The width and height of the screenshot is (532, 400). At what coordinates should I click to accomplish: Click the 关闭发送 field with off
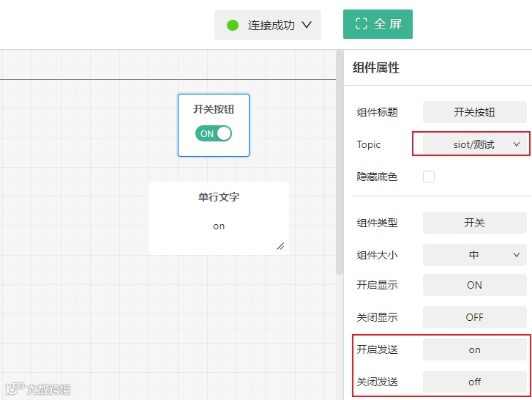[475, 382]
